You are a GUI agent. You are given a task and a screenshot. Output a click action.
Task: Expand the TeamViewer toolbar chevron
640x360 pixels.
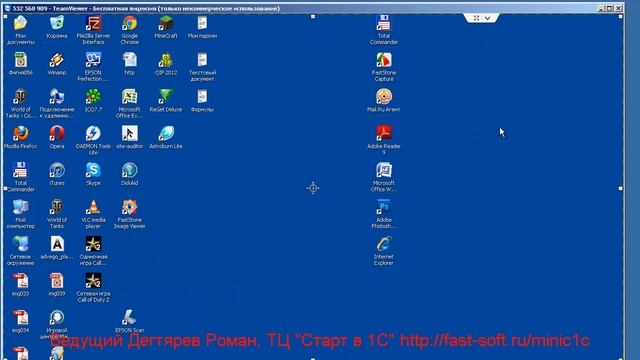tap(487, 18)
